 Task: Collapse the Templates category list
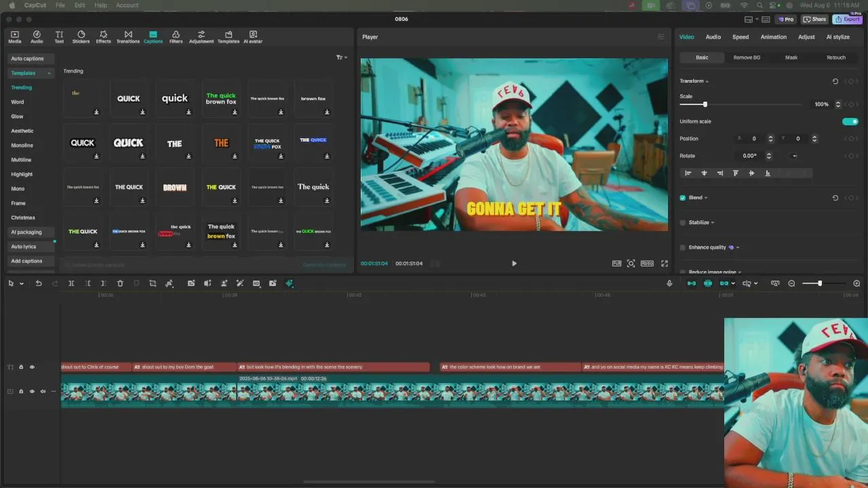[49, 73]
